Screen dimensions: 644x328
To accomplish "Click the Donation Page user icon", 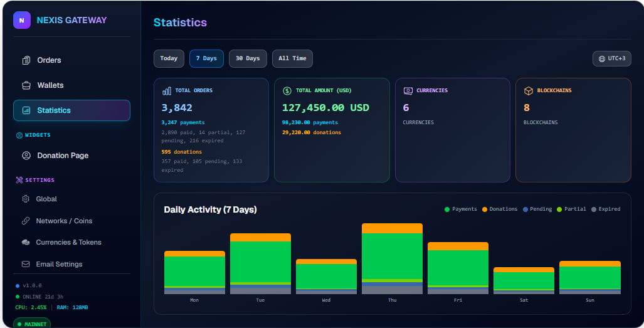I will click(26, 156).
